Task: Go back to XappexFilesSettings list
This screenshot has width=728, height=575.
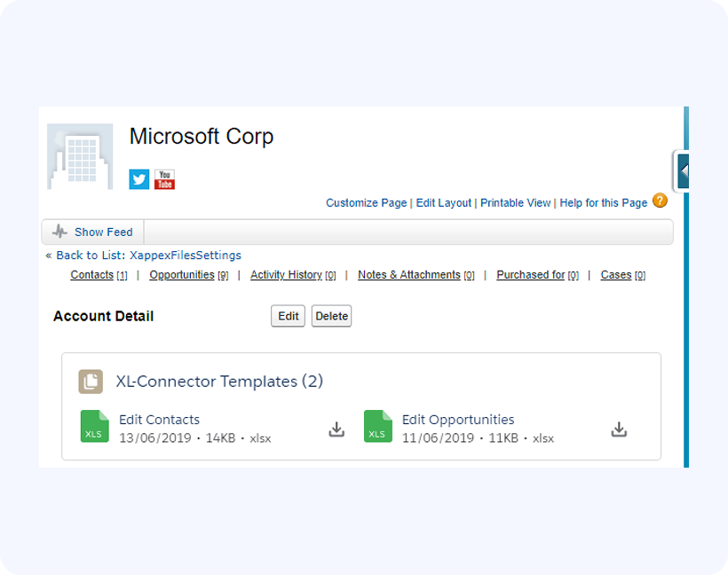Action: [x=185, y=256]
